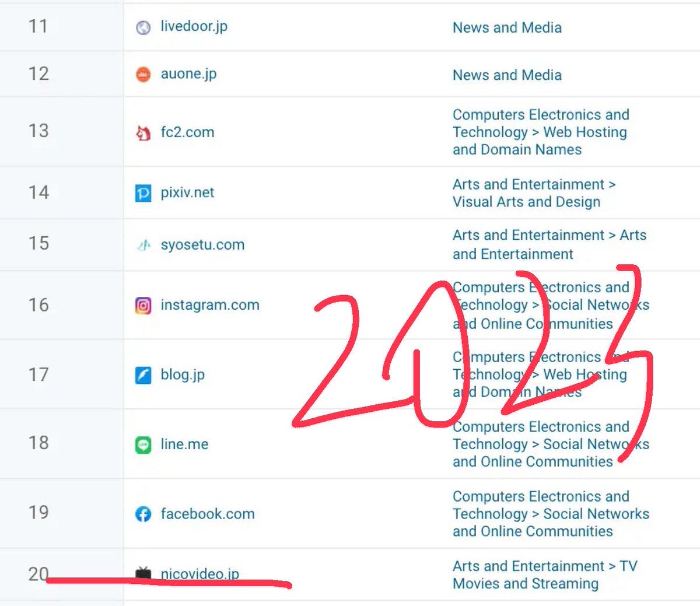The height and width of the screenshot is (606, 700).
Task: Open the auone.jp site link
Action: [188, 74]
